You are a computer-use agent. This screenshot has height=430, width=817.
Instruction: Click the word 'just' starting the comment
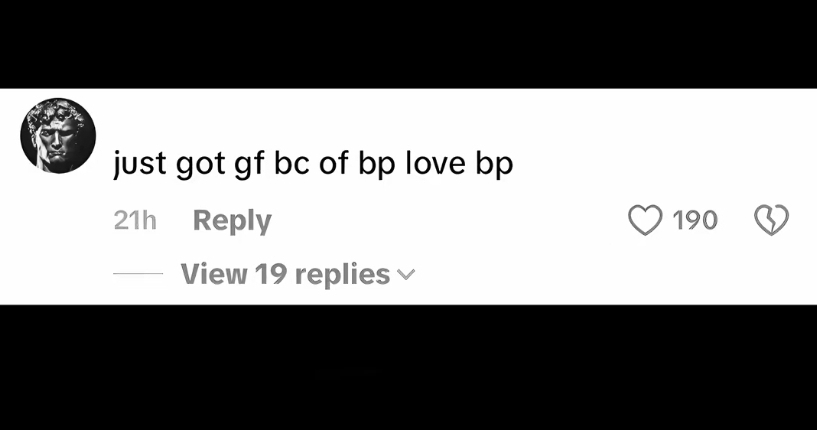(140, 164)
